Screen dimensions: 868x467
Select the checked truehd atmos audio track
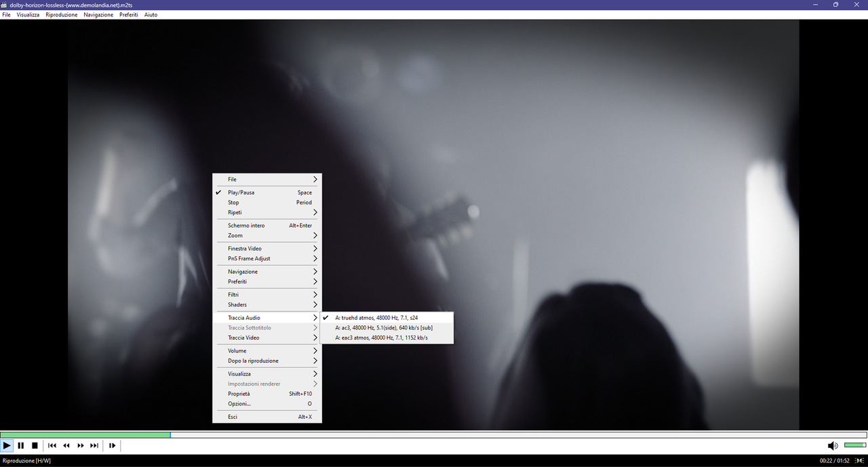pyautogui.click(x=387, y=317)
